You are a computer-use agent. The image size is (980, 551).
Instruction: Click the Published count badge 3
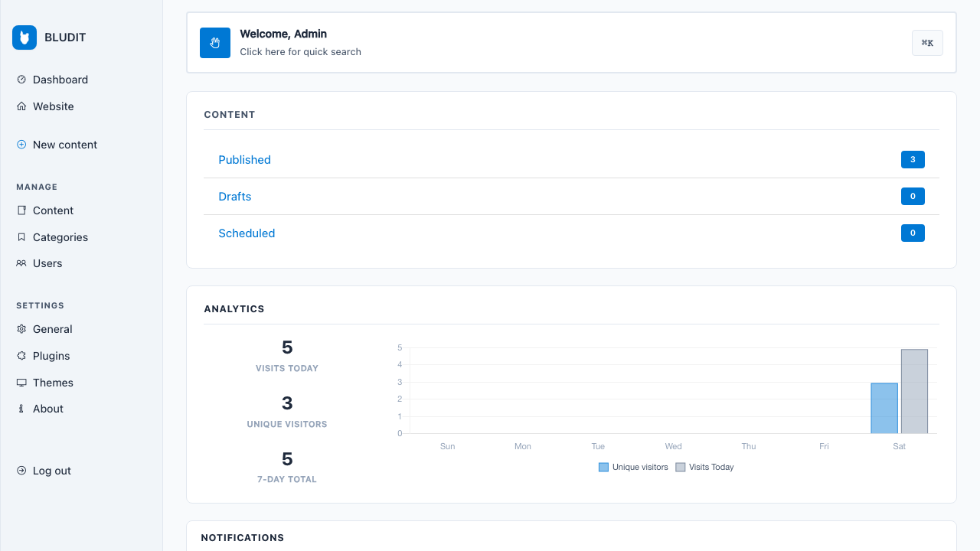coord(913,160)
